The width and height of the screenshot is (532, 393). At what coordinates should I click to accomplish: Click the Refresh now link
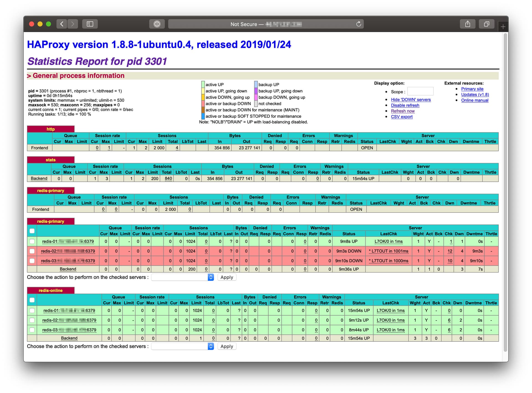click(403, 111)
